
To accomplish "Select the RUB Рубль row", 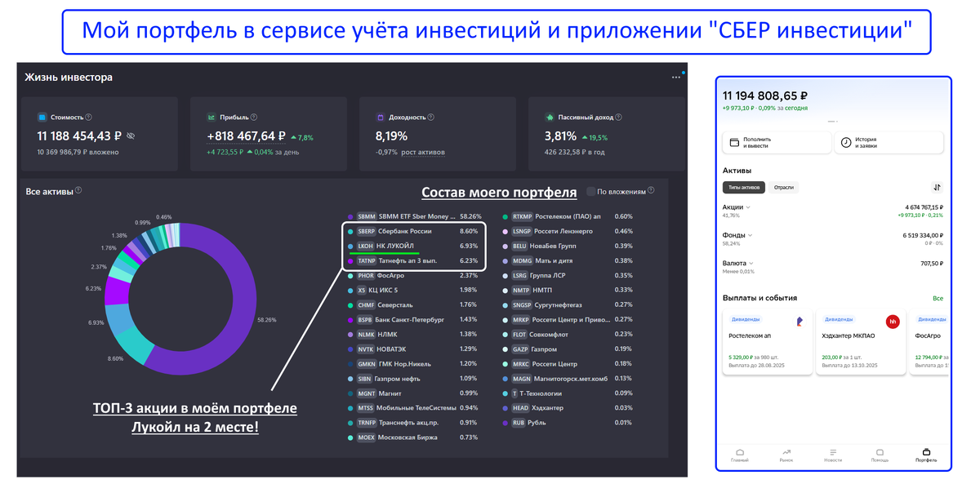I will [569, 423].
